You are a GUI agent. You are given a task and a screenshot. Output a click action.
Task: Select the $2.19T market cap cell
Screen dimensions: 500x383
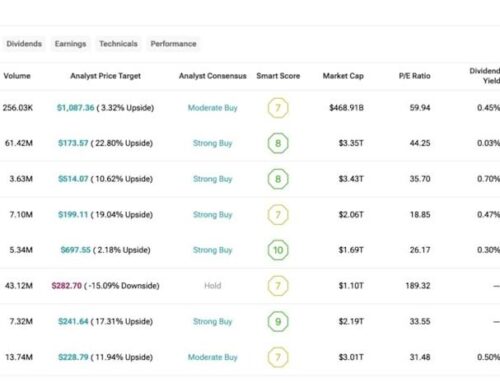coord(351,321)
